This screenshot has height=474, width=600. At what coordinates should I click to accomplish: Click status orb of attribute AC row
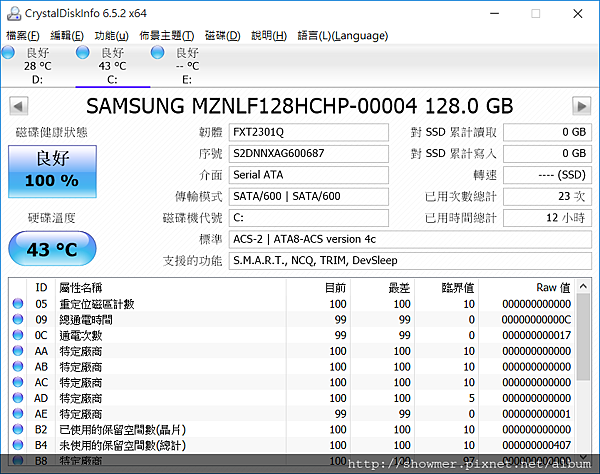[18, 382]
